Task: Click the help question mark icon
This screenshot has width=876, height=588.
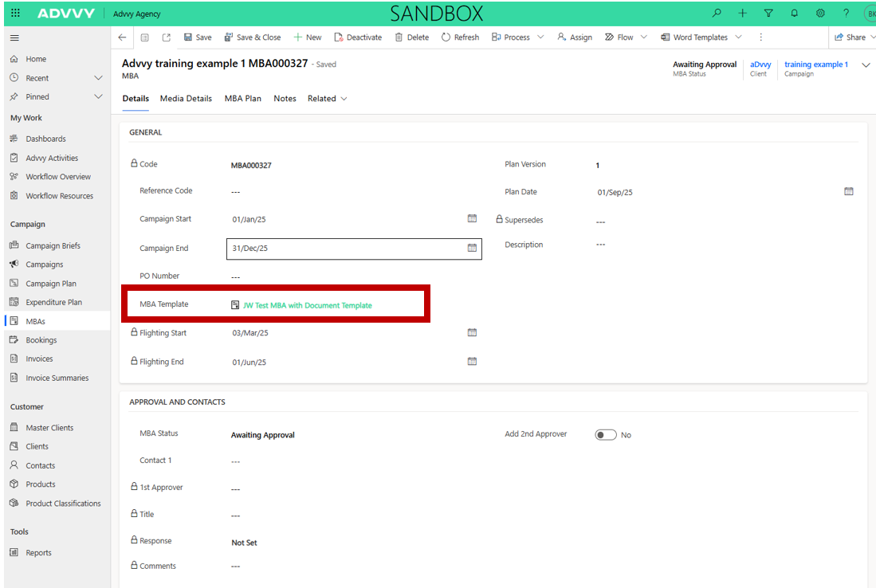Action: tap(846, 13)
